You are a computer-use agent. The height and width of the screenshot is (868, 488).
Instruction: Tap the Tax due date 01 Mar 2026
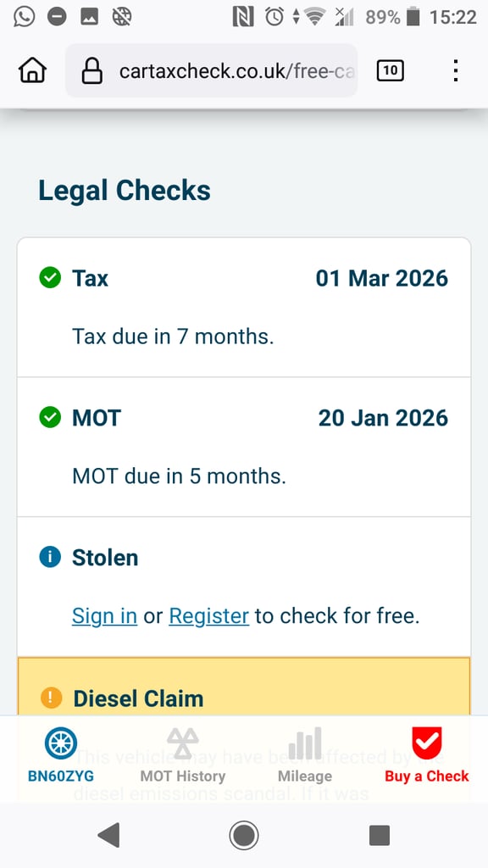(382, 278)
